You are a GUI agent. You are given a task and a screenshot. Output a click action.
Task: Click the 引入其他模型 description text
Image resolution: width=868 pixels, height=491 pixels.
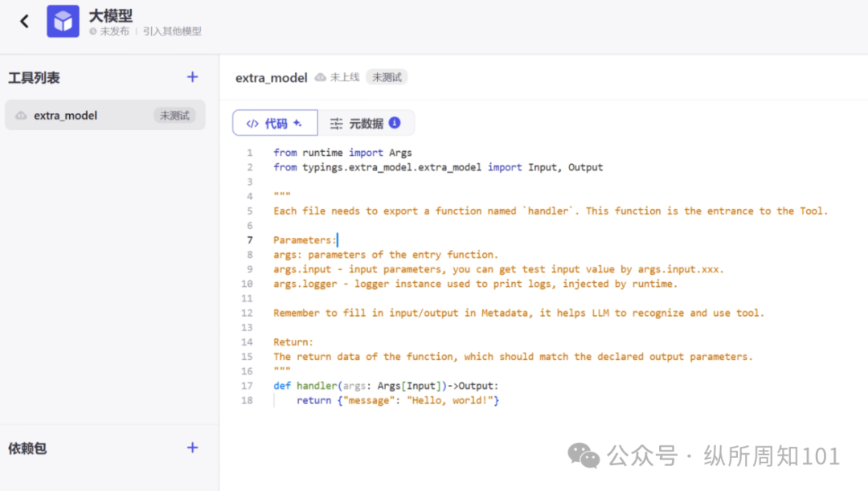tap(172, 31)
